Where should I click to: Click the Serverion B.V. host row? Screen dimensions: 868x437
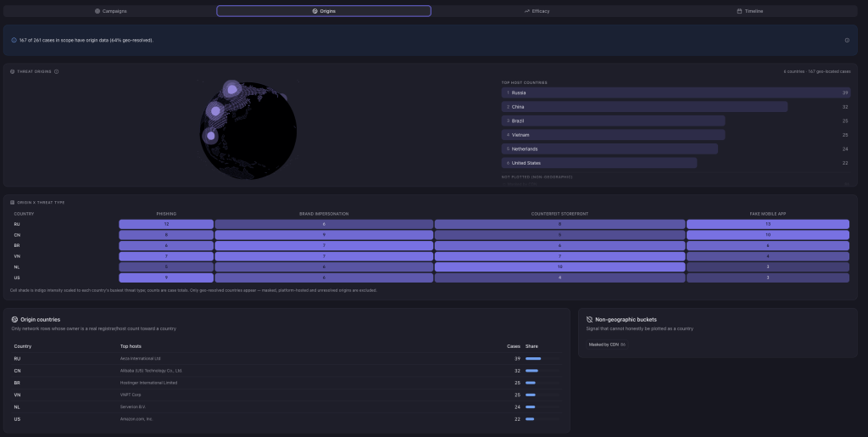(x=288, y=407)
